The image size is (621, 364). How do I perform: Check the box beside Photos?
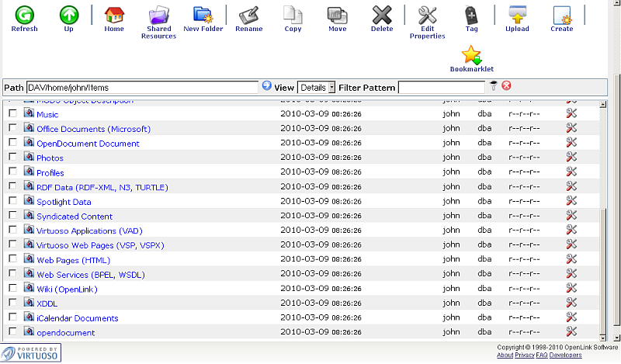point(12,158)
